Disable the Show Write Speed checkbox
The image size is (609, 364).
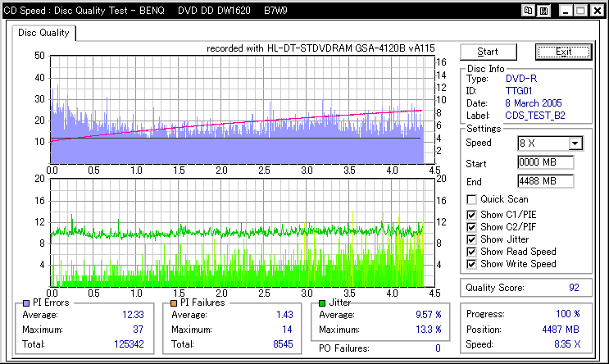(x=471, y=265)
